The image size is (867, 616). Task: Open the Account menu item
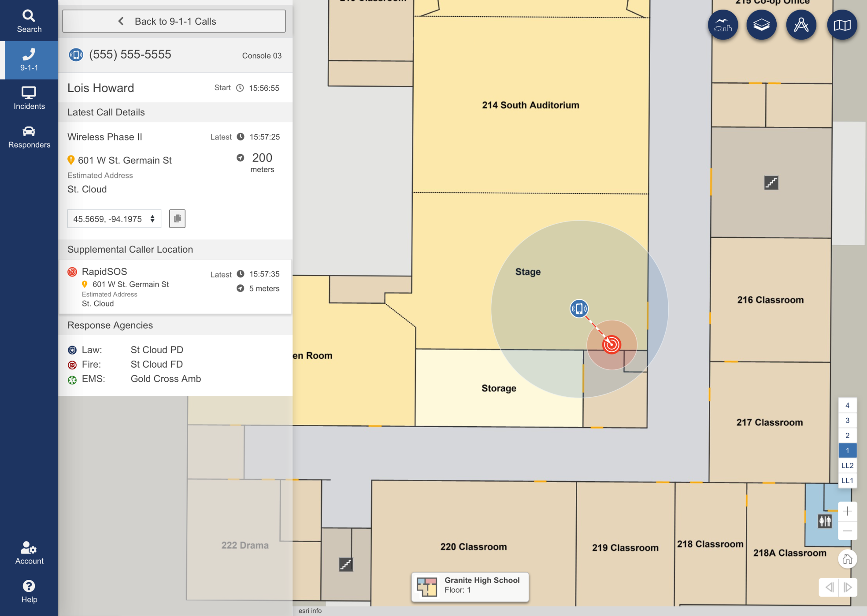[29, 553]
